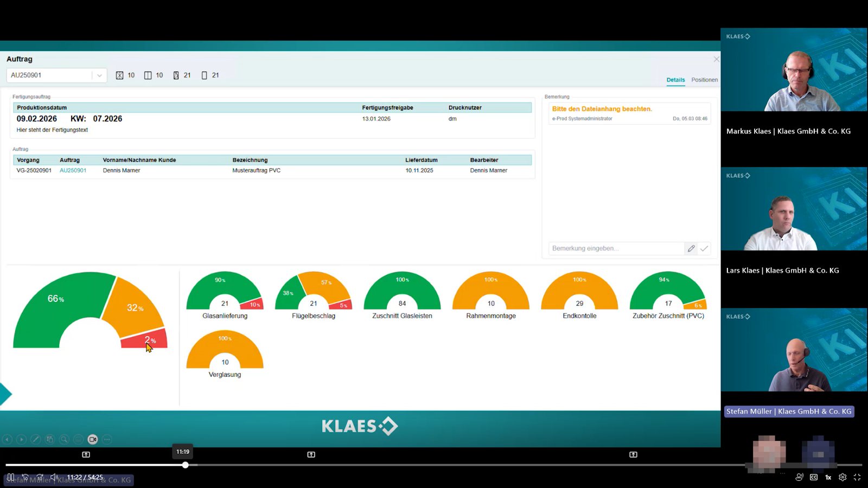Toggle closed captions CC button

point(814,477)
